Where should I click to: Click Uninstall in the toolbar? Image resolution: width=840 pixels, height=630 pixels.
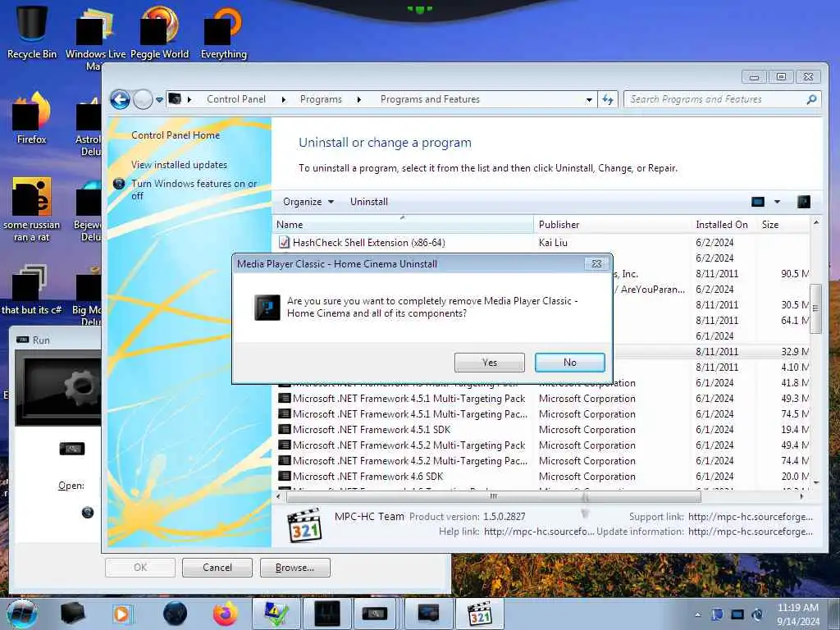tap(368, 202)
